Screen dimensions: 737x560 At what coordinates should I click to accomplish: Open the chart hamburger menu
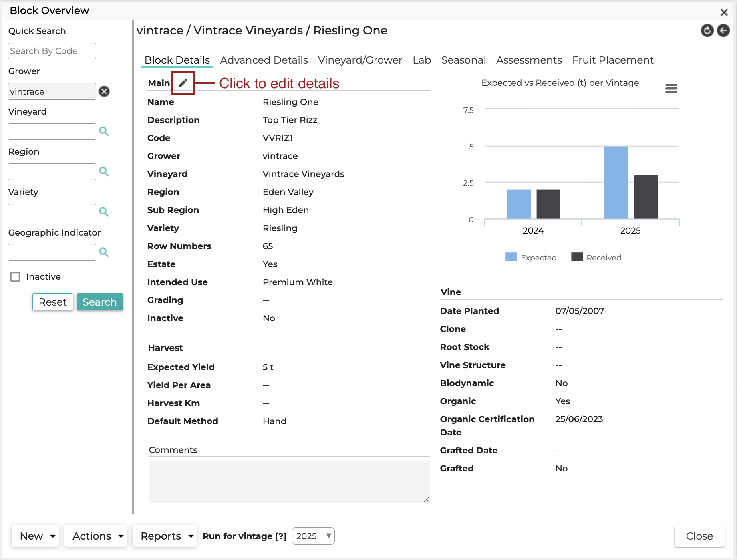pyautogui.click(x=671, y=88)
